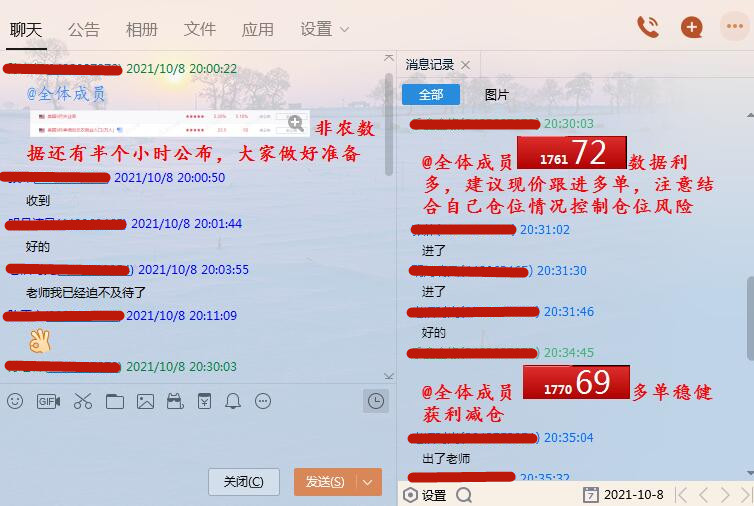Click in the message input area
The image size is (754, 506).
tap(197, 438)
